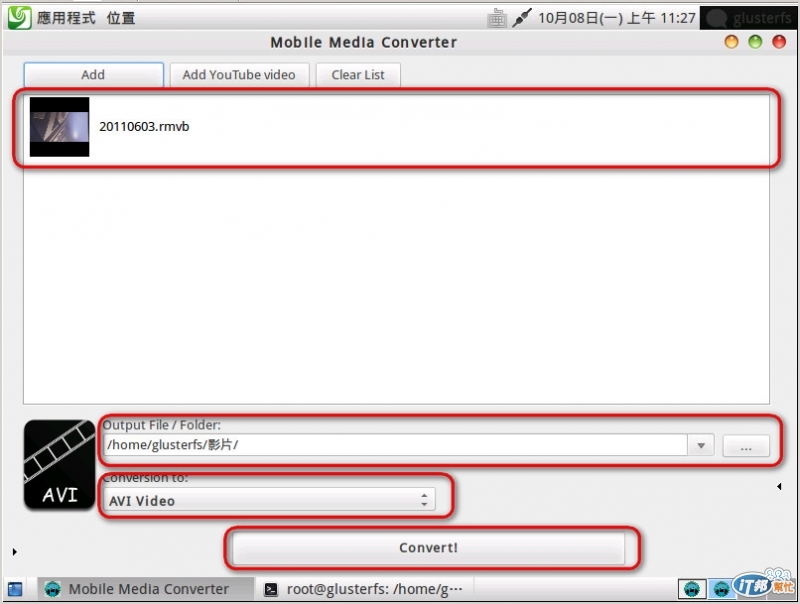800x604 pixels.
Task: Maximize window with green button
Action: 755,42
